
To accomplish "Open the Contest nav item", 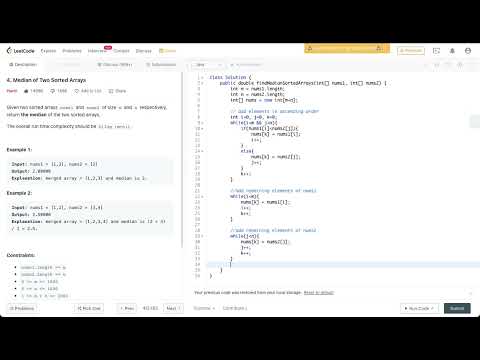I will [122, 51].
